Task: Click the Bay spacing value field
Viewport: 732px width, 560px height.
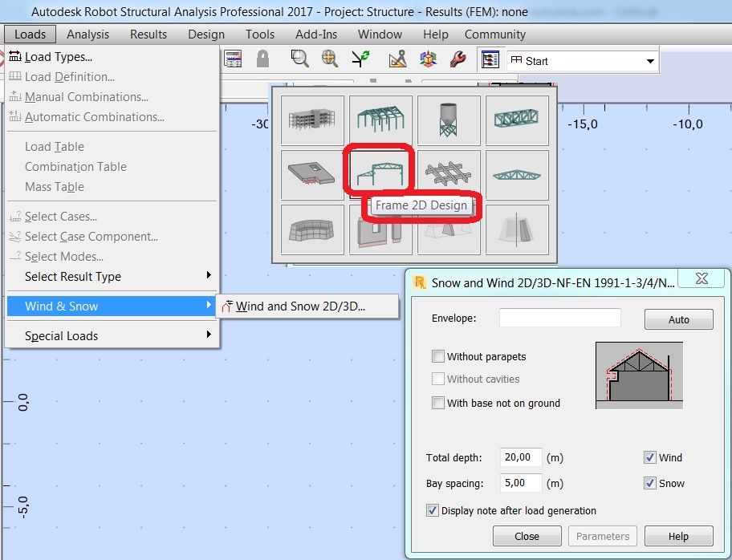Action: coord(521,483)
